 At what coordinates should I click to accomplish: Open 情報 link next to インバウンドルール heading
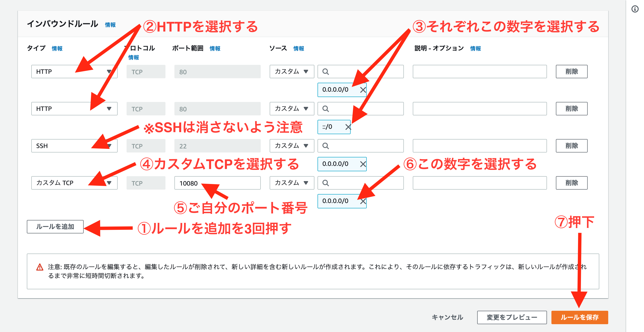(110, 25)
